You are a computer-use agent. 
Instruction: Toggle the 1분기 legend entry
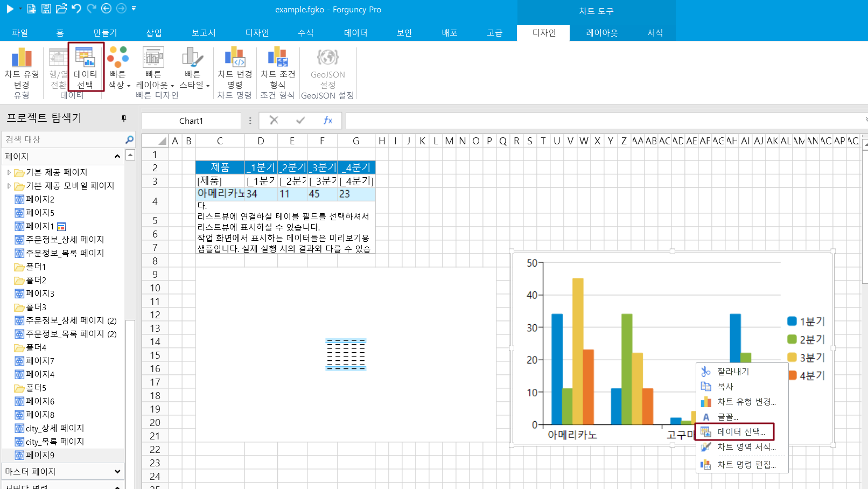[x=806, y=322]
